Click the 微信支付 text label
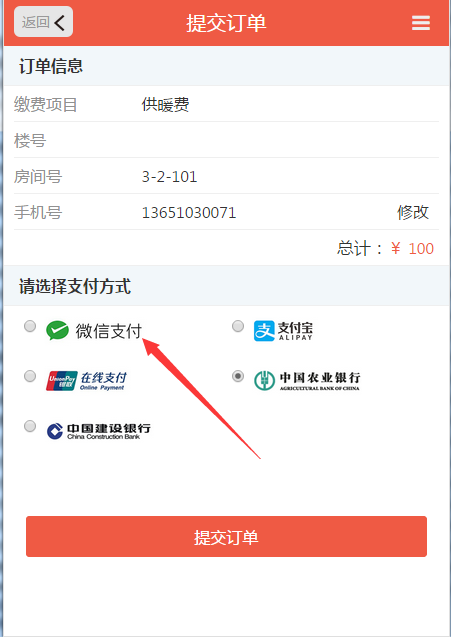This screenshot has width=451, height=637. (x=108, y=331)
